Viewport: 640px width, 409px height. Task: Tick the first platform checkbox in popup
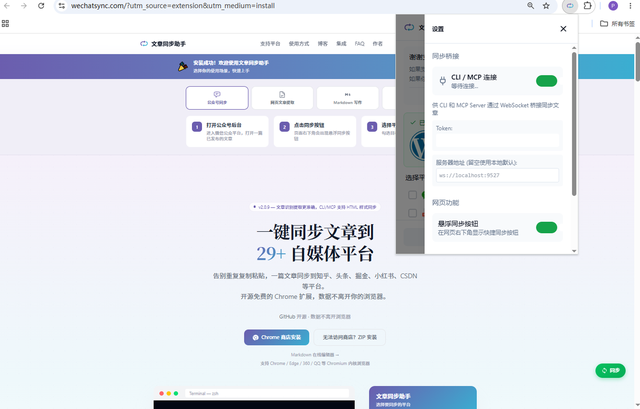tap(413, 195)
